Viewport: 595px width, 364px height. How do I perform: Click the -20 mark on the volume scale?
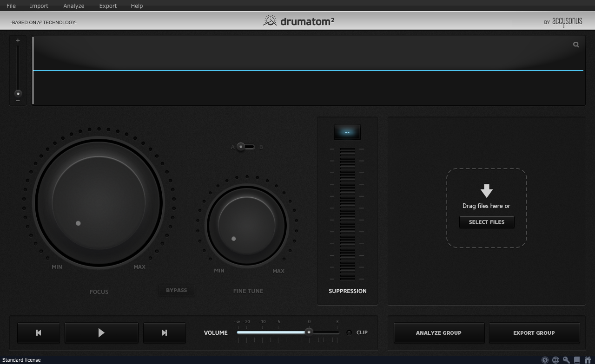point(246,321)
